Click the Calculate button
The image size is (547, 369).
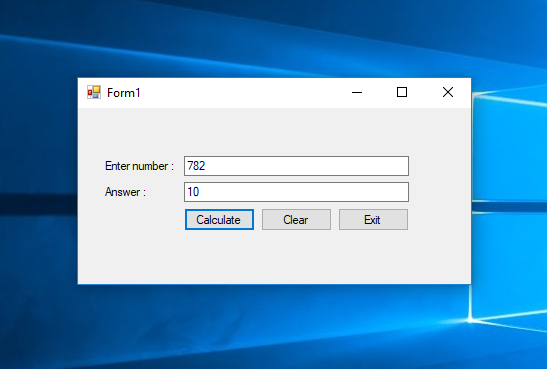[x=219, y=220]
